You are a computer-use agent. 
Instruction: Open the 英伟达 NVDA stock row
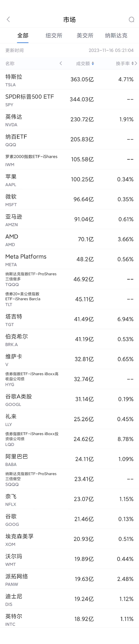click(69, 120)
